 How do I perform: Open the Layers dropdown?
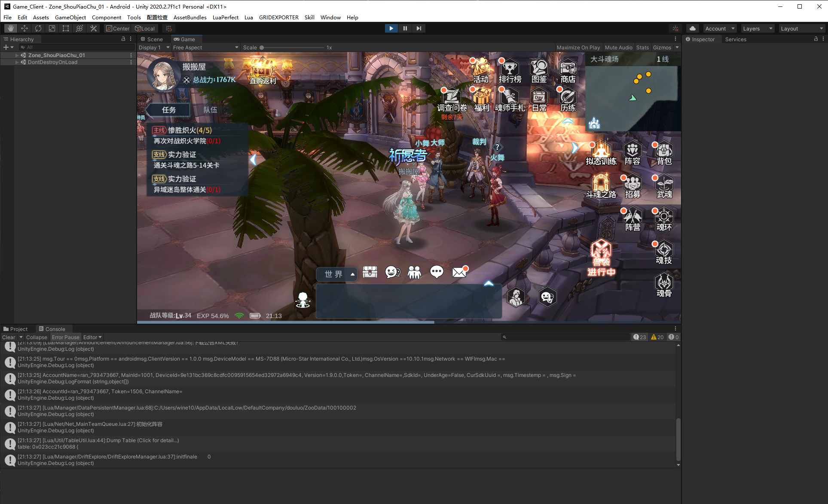tap(757, 29)
